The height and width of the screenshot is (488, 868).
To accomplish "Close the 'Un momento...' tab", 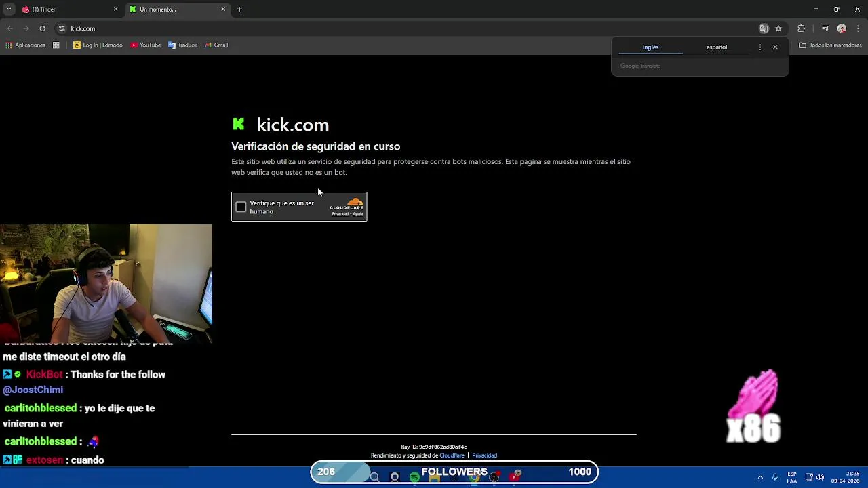I will tap(223, 9).
